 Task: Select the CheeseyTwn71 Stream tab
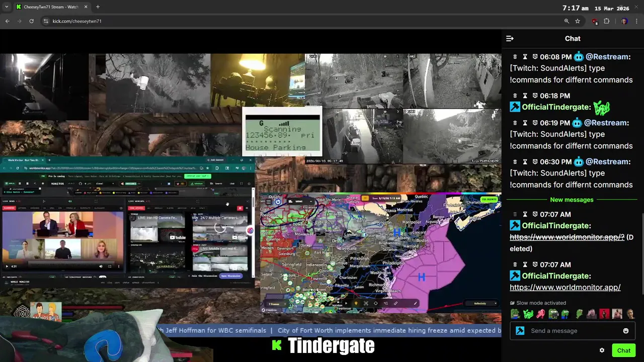(x=51, y=7)
